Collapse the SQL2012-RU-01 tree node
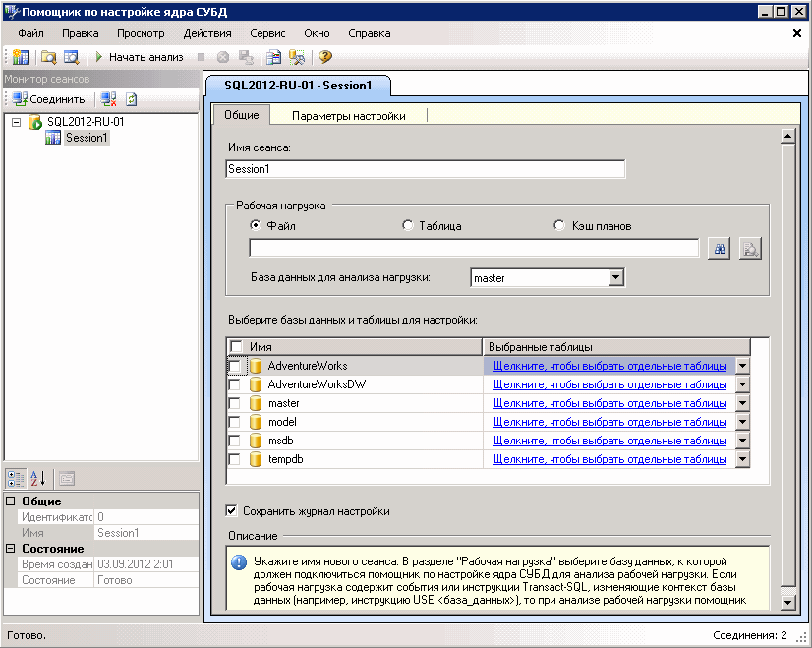 pyautogui.click(x=17, y=122)
